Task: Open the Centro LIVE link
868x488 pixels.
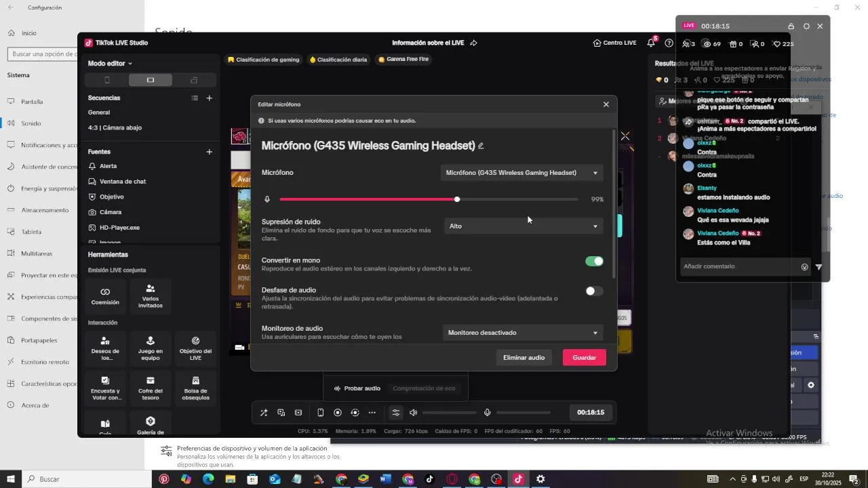Action: pos(614,43)
